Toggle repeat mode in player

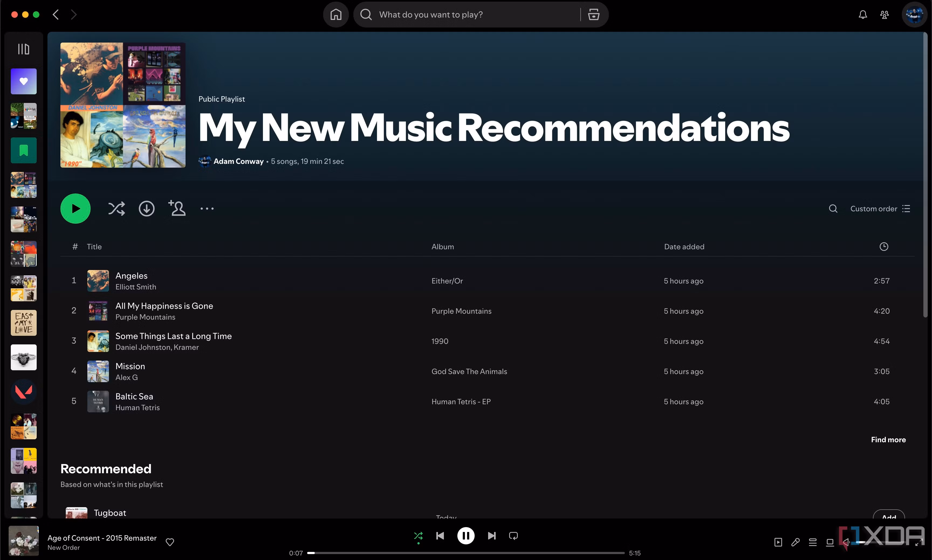513,536
